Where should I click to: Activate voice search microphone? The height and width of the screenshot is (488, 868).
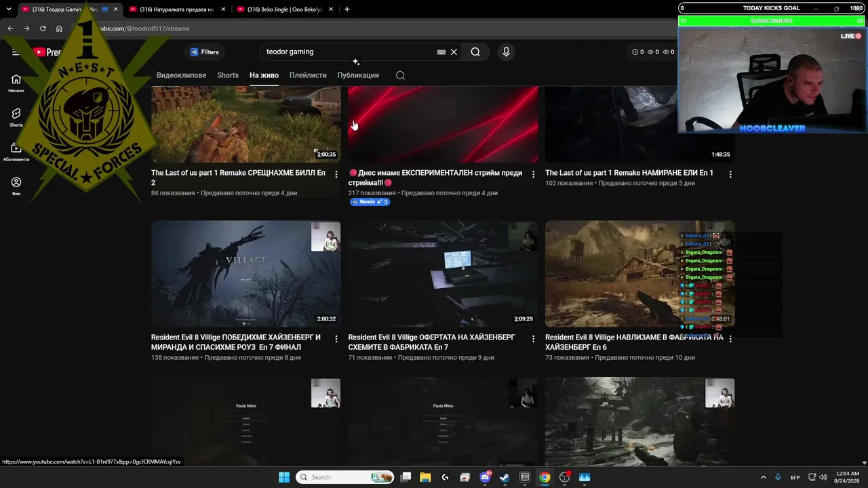[x=506, y=52]
